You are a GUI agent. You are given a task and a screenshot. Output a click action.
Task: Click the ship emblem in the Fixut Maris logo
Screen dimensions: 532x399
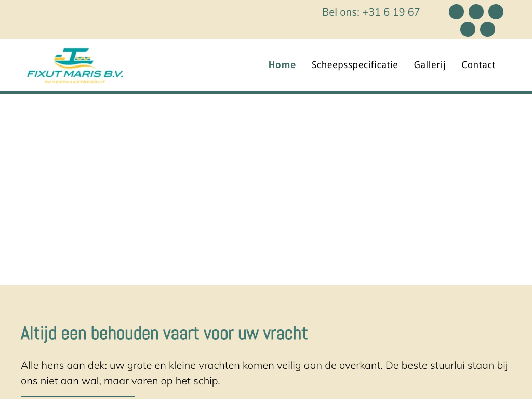click(74, 58)
